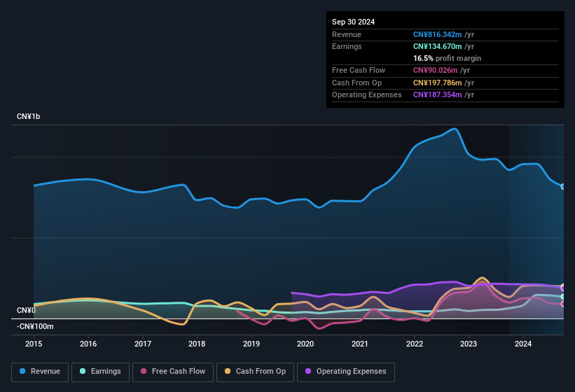575x392 pixels.
Task: Click the 2021 x-axis label
Action: click(360, 344)
